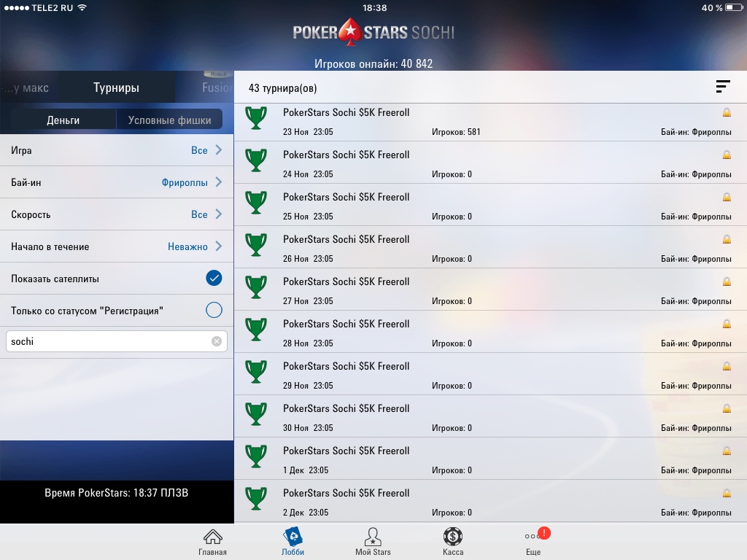Tap trophy icon for 24 Ноя Freeroll
Image resolution: width=747 pixels, height=560 pixels.
click(256, 160)
